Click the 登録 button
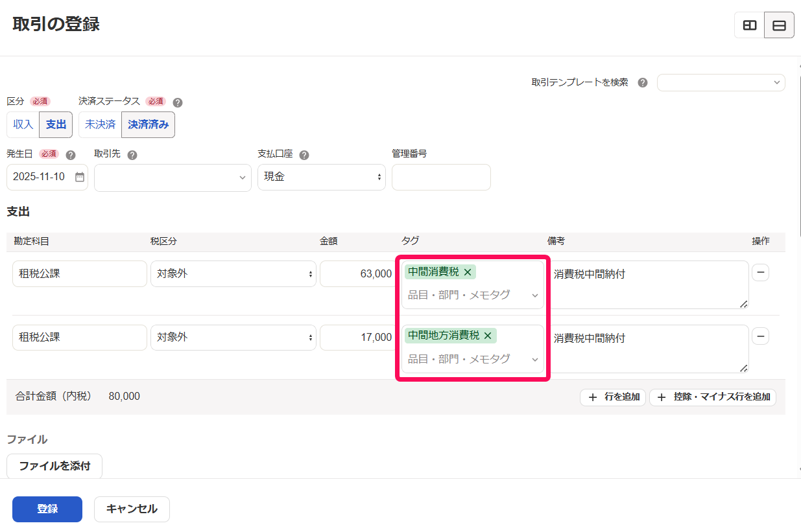The height and width of the screenshot is (532, 801). [x=47, y=509]
